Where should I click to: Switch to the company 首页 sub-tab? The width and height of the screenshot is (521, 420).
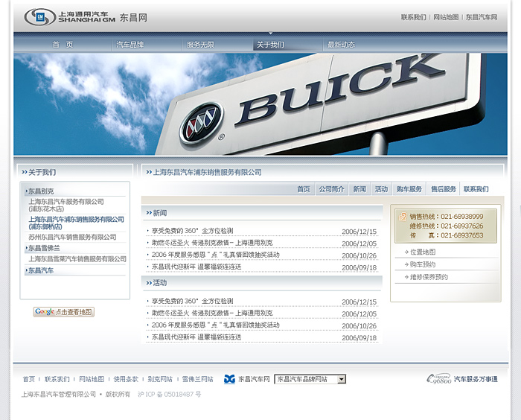pos(304,189)
